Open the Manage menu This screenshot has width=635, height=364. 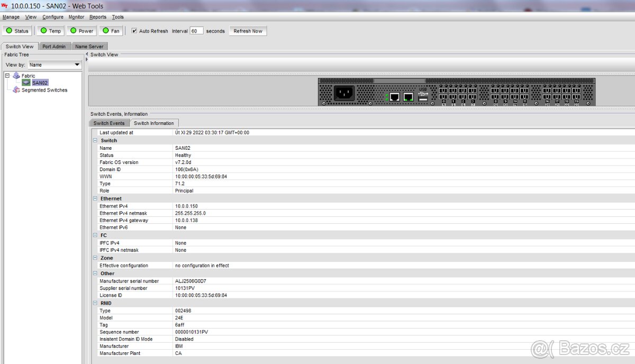[11, 17]
